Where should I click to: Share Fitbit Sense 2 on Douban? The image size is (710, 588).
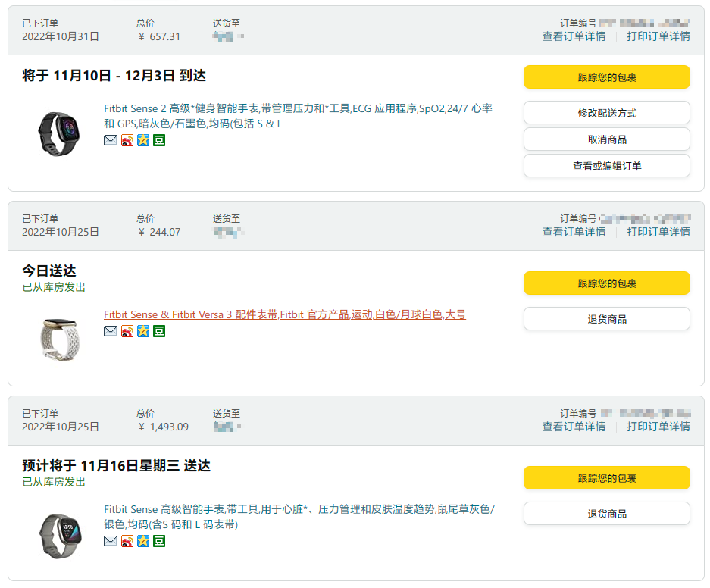click(159, 140)
